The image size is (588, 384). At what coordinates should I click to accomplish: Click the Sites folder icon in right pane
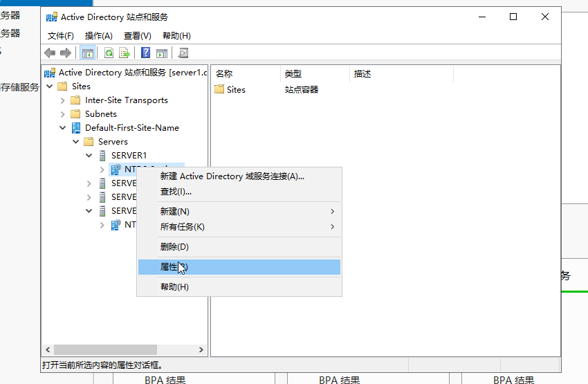[x=219, y=89]
